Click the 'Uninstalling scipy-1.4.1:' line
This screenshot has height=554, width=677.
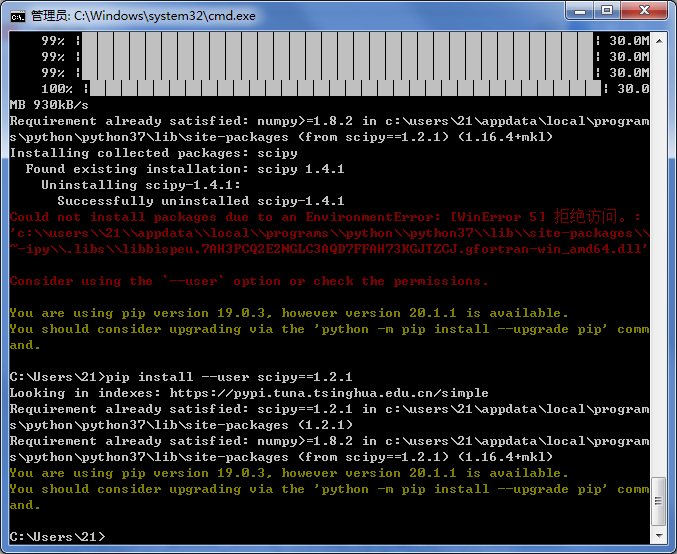tap(141, 185)
